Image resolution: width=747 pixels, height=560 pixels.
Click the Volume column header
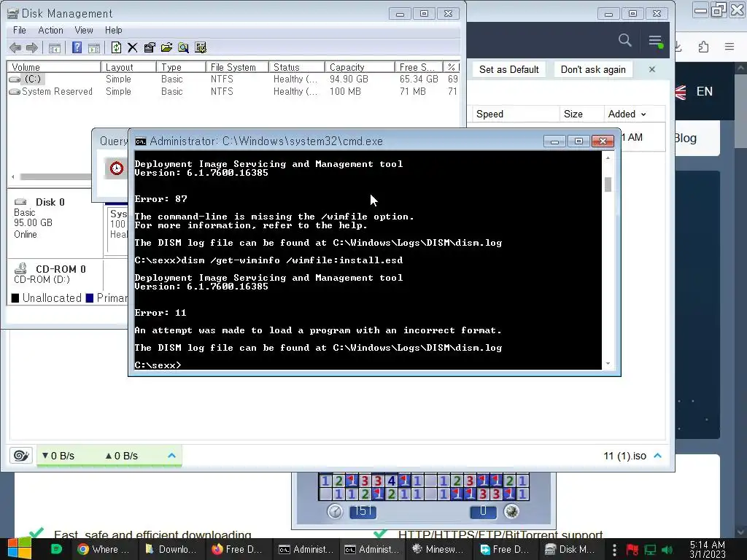tap(53, 67)
